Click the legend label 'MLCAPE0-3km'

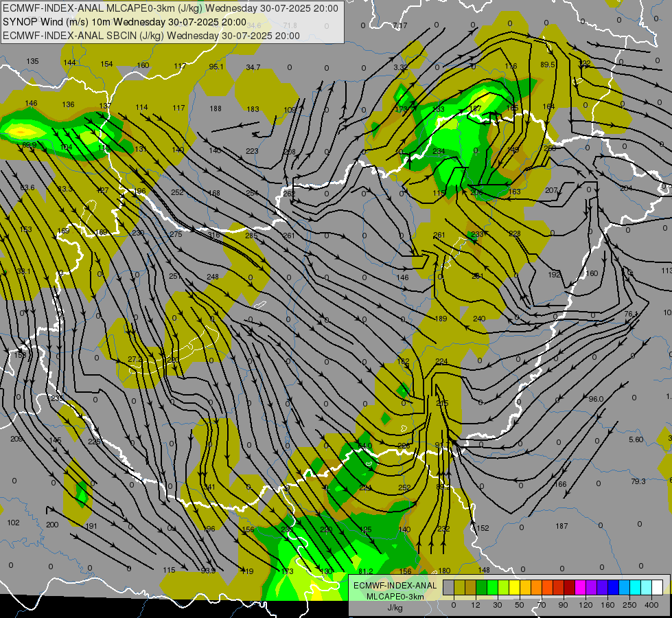395,597
